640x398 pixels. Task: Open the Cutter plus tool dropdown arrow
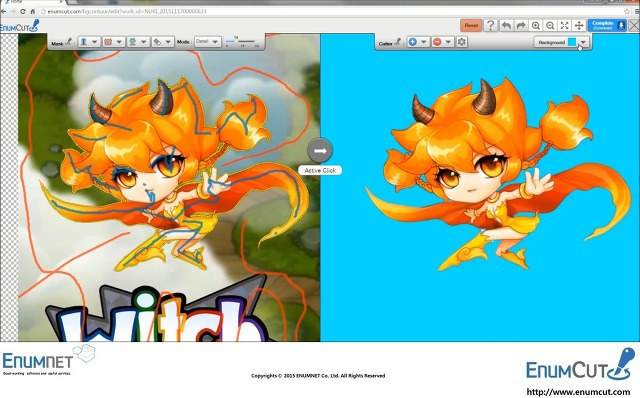pos(424,42)
